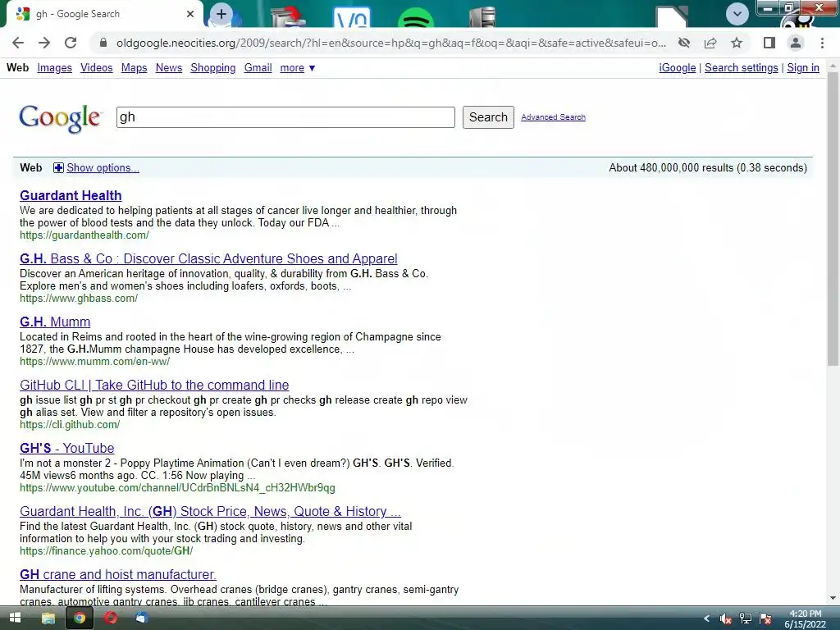Viewport: 840px width, 630px height.
Task: Open Advanced Search
Action: click(x=553, y=117)
